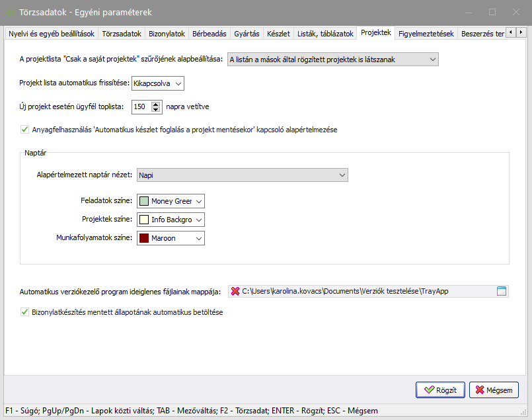532x420 pixels.
Task: Switch to the Bérbeadás tab
Action: click(208, 33)
